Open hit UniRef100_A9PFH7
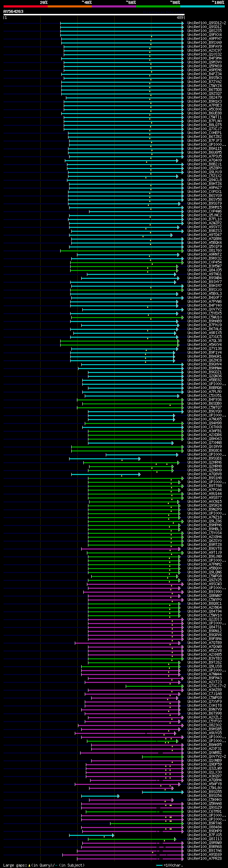Image resolution: width=228 pixels, height=868 pixels. pos(204,39)
